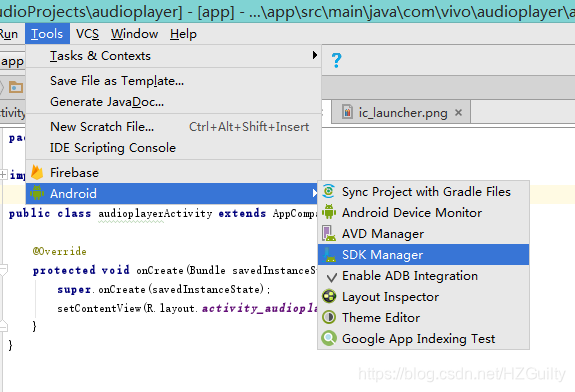Open the Help menu
575x392 pixels.
(x=183, y=34)
